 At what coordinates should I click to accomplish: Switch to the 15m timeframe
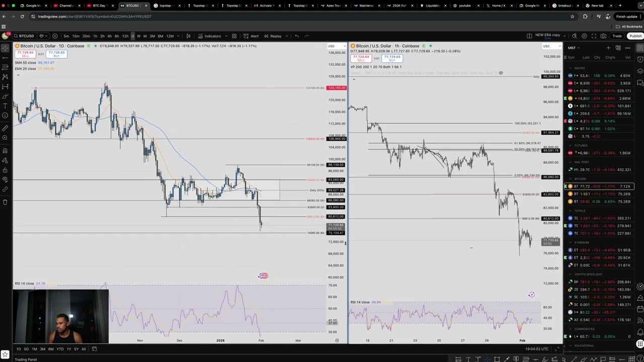click(x=75, y=36)
